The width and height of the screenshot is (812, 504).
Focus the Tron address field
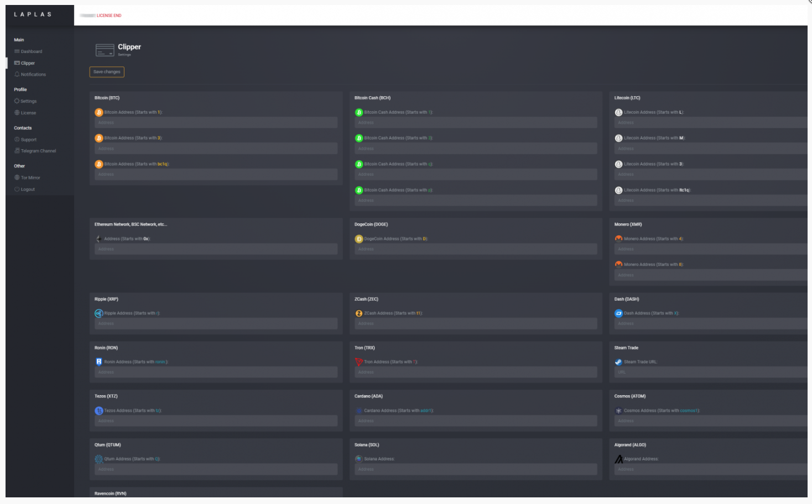pyautogui.click(x=476, y=372)
